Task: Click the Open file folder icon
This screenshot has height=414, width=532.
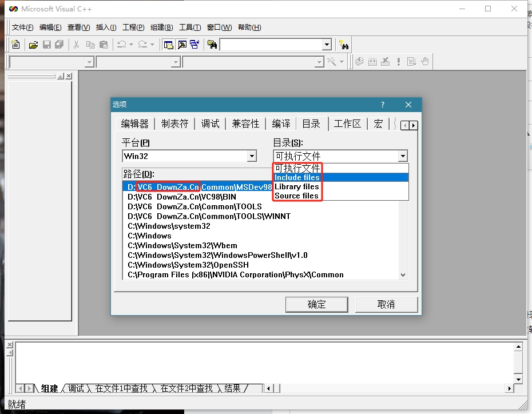Action: pos(34,45)
